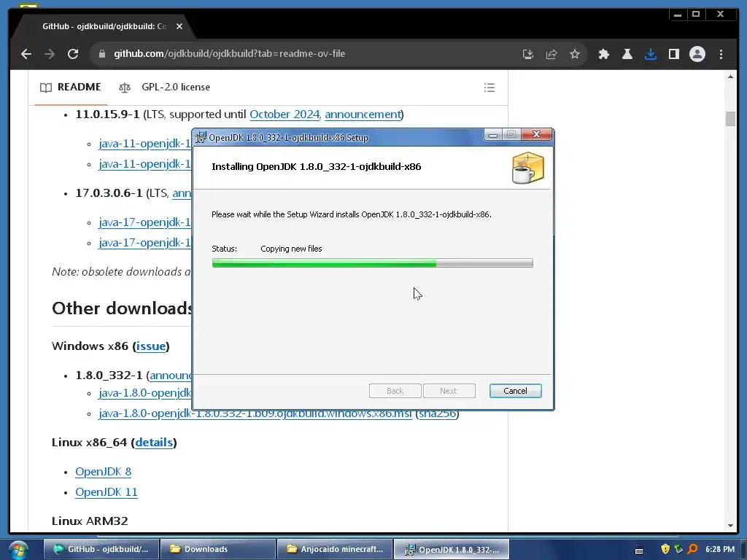Viewport: 747px width, 560px height.
Task: Open Anjocaido minecraft taskbar folder
Action: click(x=335, y=549)
